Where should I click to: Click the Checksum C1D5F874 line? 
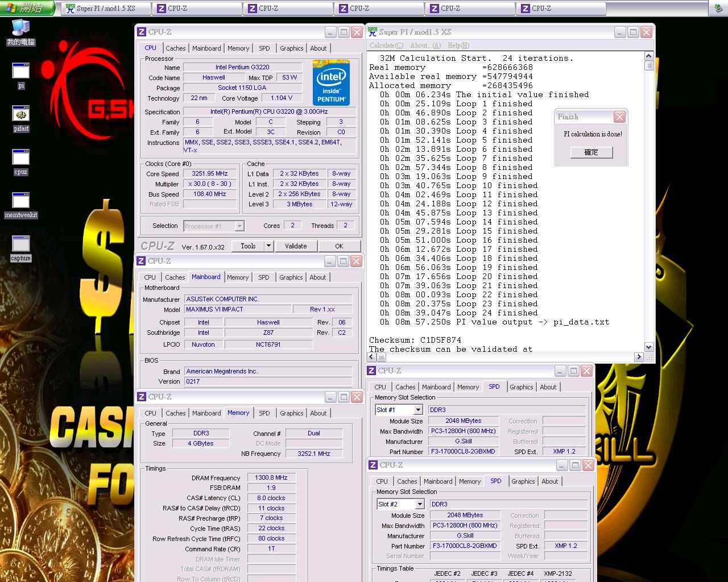[415, 340]
